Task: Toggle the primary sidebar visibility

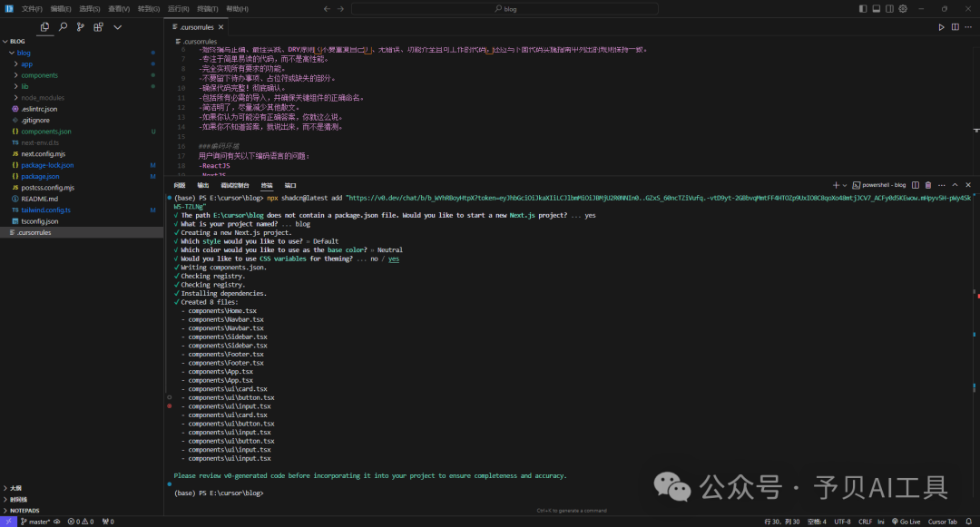Action: [x=863, y=9]
